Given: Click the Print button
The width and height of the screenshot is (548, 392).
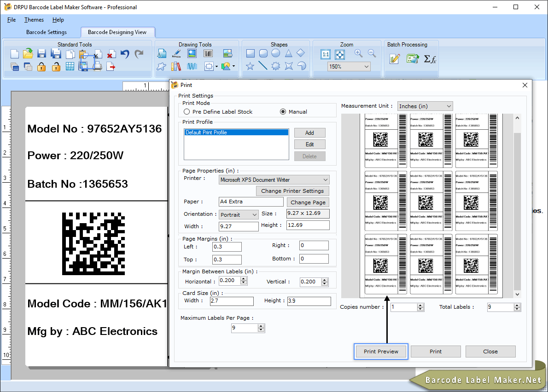Looking at the screenshot, I should [436, 352].
